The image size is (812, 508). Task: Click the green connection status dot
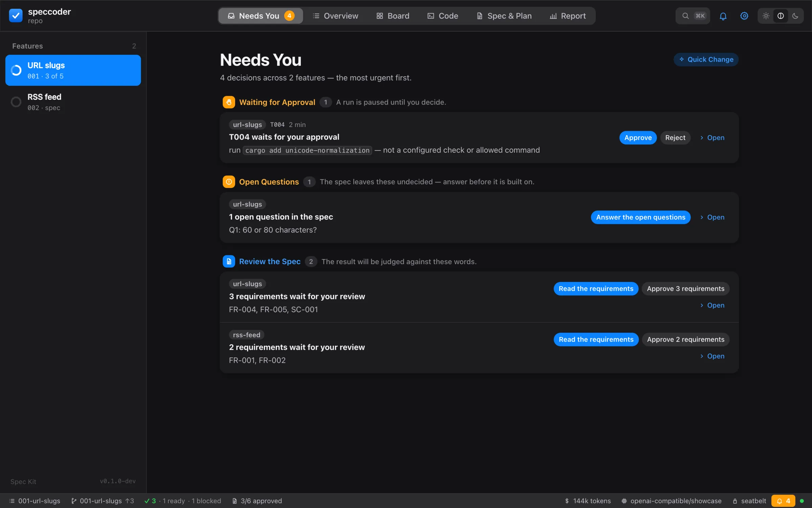(x=802, y=501)
